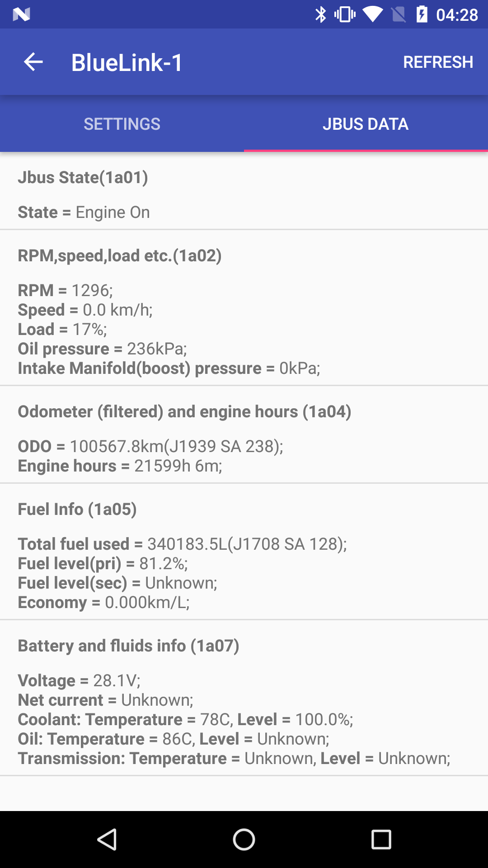Click the REFRESH button
Screen dimensions: 488x868
(x=438, y=62)
